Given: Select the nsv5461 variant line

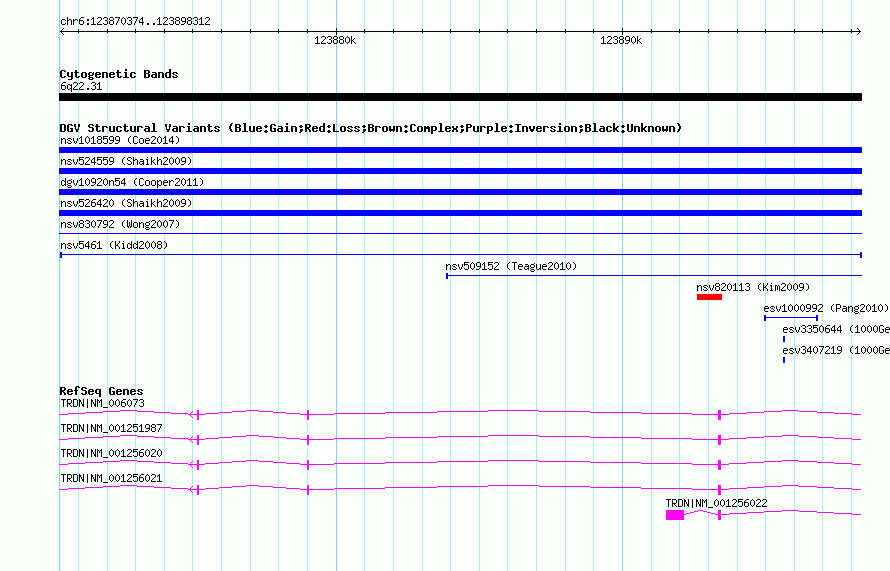Looking at the screenshot, I should (460, 255).
